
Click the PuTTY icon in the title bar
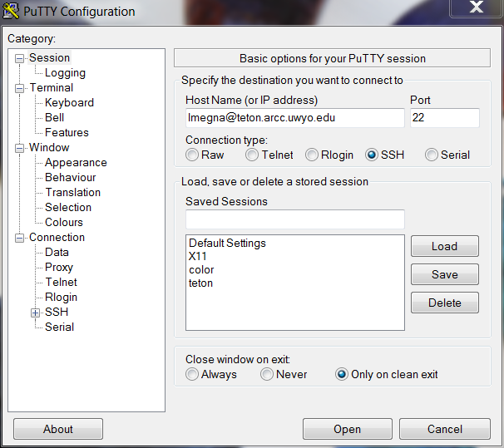(10, 11)
